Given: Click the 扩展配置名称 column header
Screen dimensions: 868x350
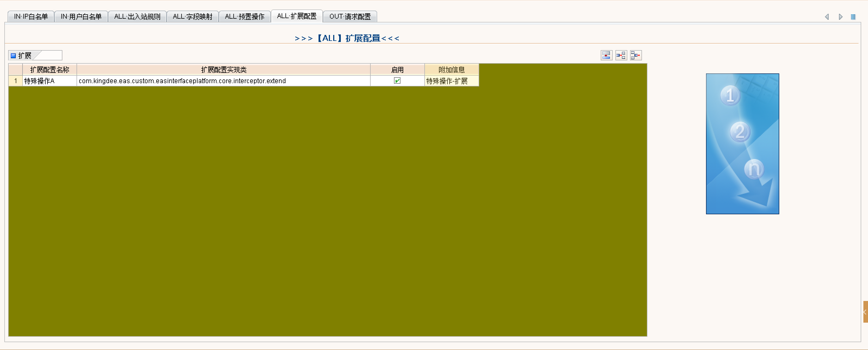Looking at the screenshot, I should (50, 70).
